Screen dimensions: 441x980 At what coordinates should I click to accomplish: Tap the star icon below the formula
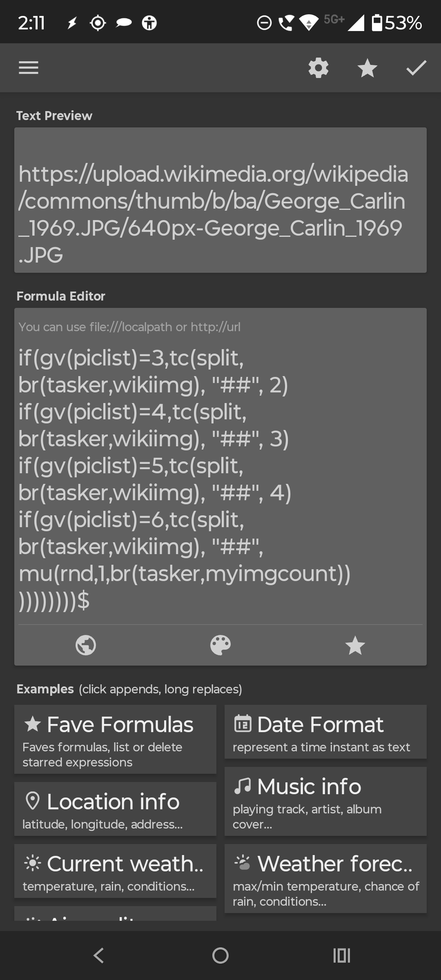(x=355, y=646)
